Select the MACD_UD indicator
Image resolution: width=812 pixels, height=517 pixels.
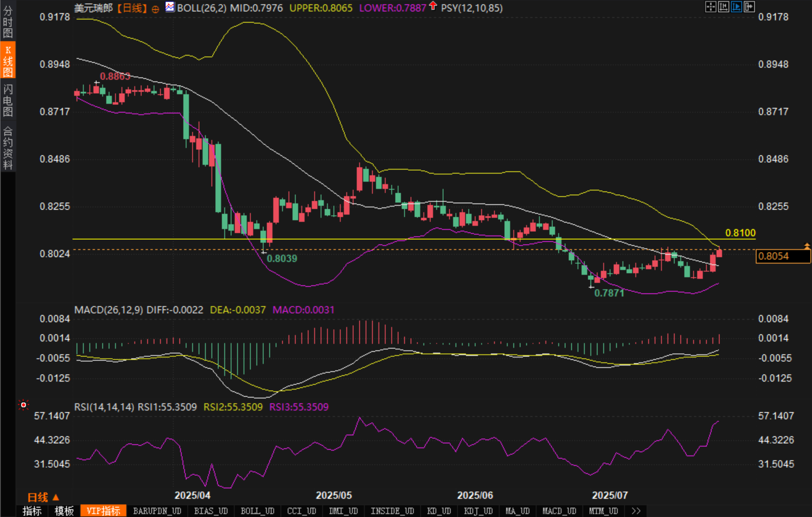[559, 511]
